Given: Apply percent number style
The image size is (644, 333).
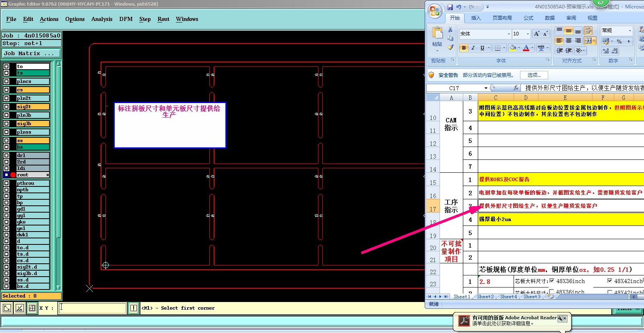Looking at the screenshot, I should tap(619, 41).
